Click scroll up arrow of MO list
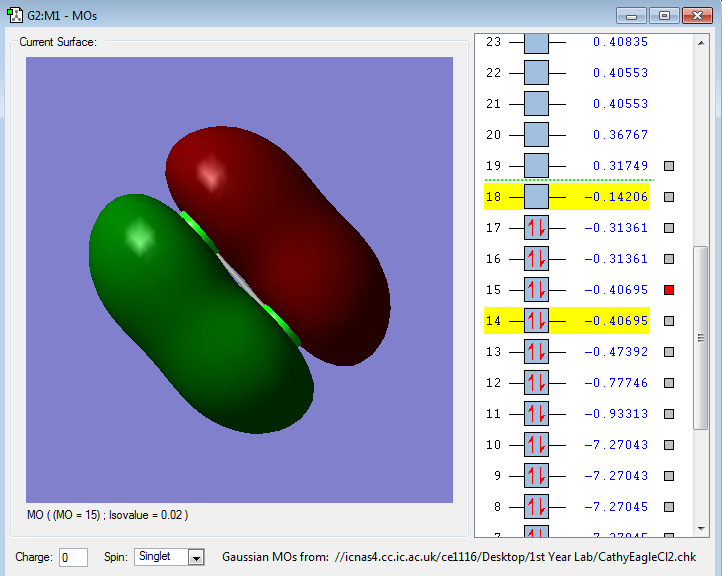 click(x=701, y=43)
